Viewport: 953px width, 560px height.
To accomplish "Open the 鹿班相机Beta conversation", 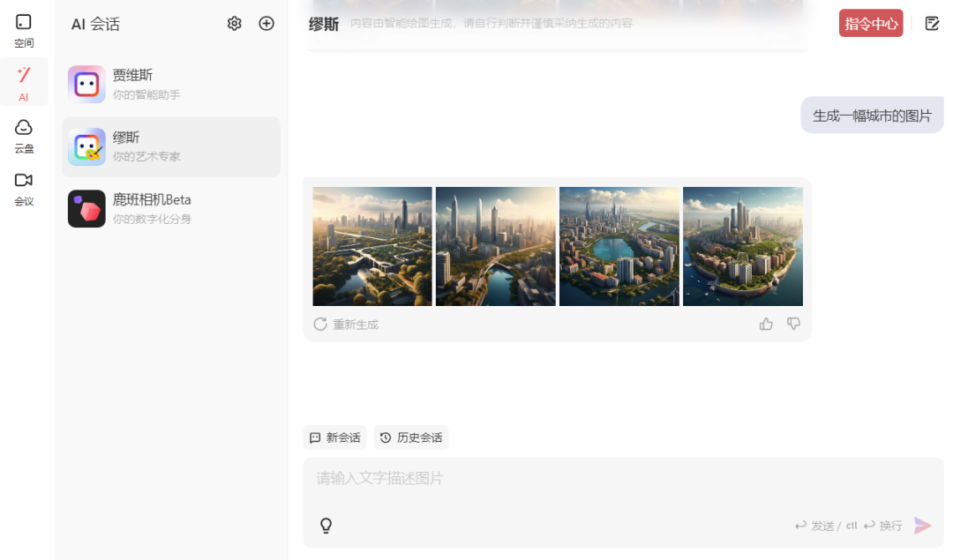I will (x=171, y=208).
